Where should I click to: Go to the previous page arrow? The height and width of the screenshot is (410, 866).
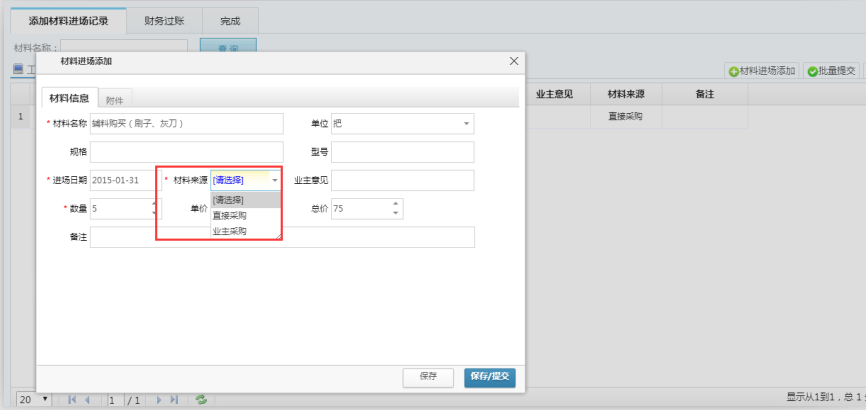point(87,399)
